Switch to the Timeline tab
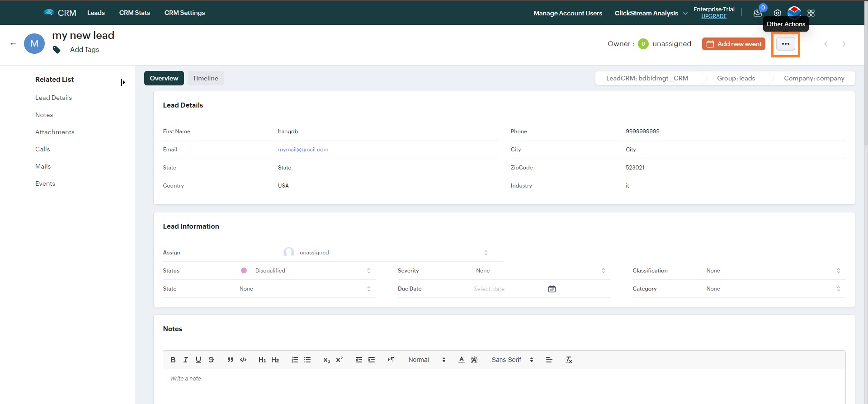Image resolution: width=868 pixels, height=404 pixels. tap(205, 78)
